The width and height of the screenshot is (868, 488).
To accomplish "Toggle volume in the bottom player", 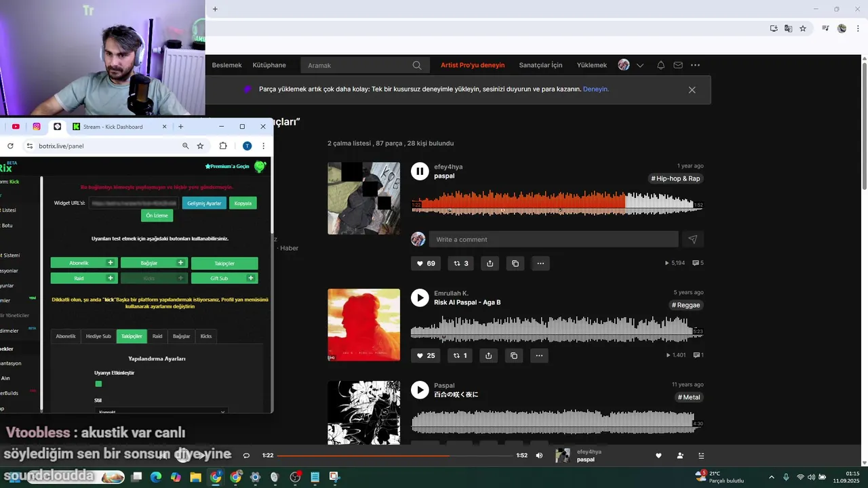I will pyautogui.click(x=539, y=455).
